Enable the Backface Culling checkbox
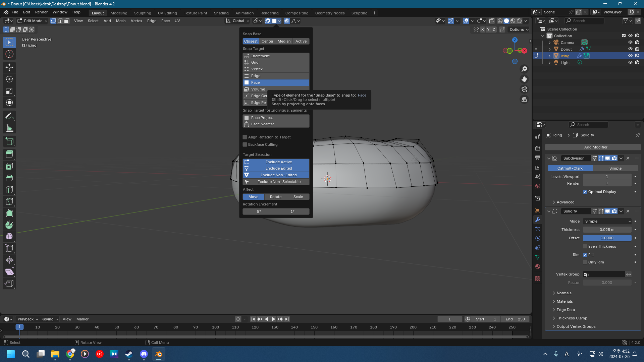Image resolution: width=644 pixels, height=362 pixels. 245,144
